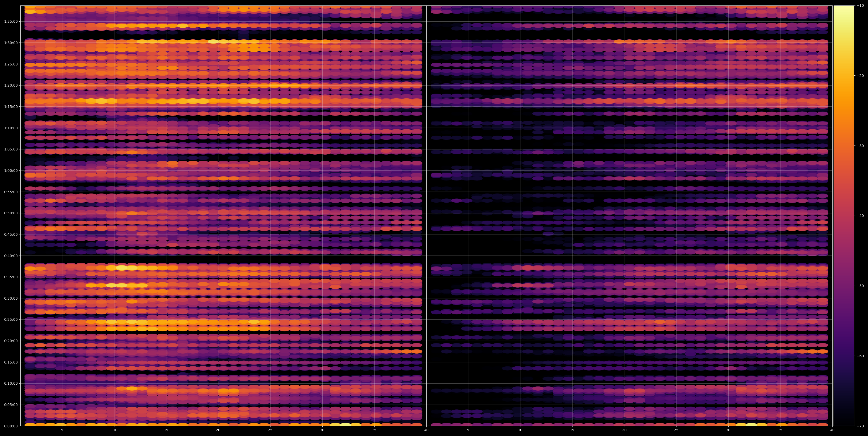The width and height of the screenshot is (868, 436).
Task: Pick the 1:00:00 time axis label
Action: [11, 170]
